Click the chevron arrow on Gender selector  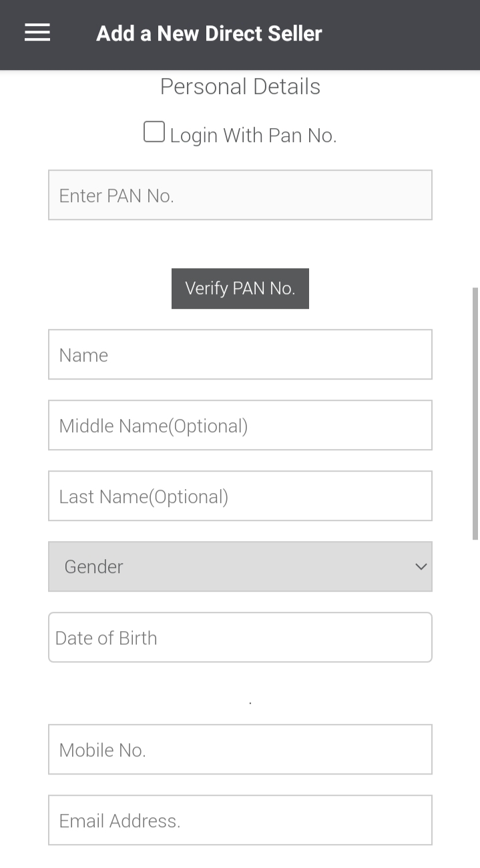click(x=421, y=566)
